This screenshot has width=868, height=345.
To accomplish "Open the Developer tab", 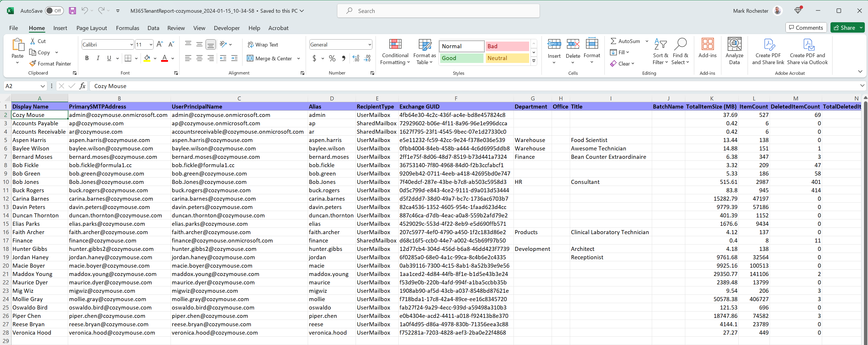I will click(226, 28).
